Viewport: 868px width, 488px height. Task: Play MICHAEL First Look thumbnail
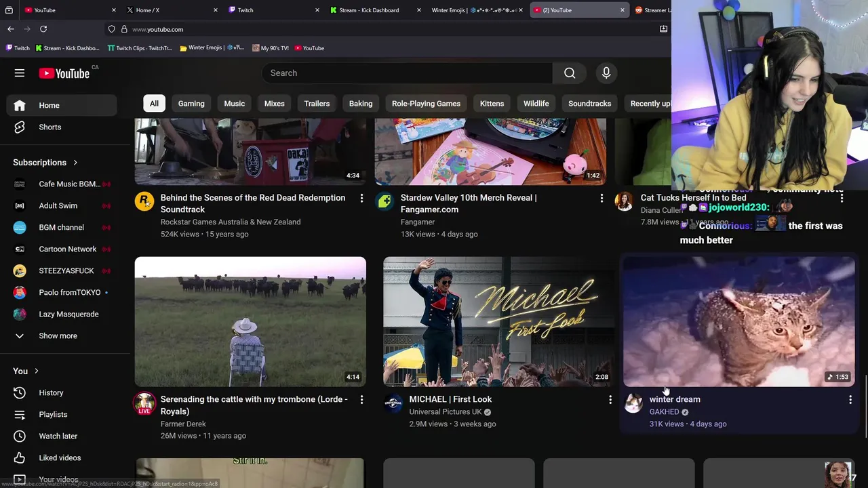(499, 321)
